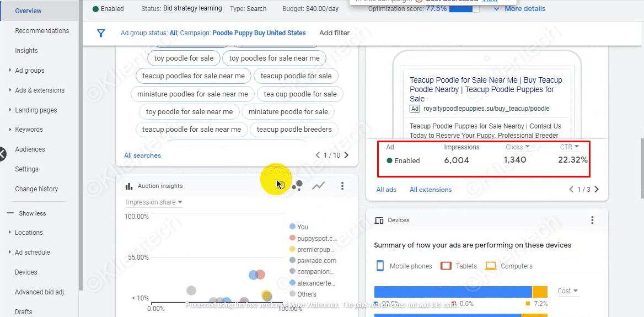Screen dimensions: 644x317
Task: Open the CTR metric dropdown
Action: (x=570, y=147)
